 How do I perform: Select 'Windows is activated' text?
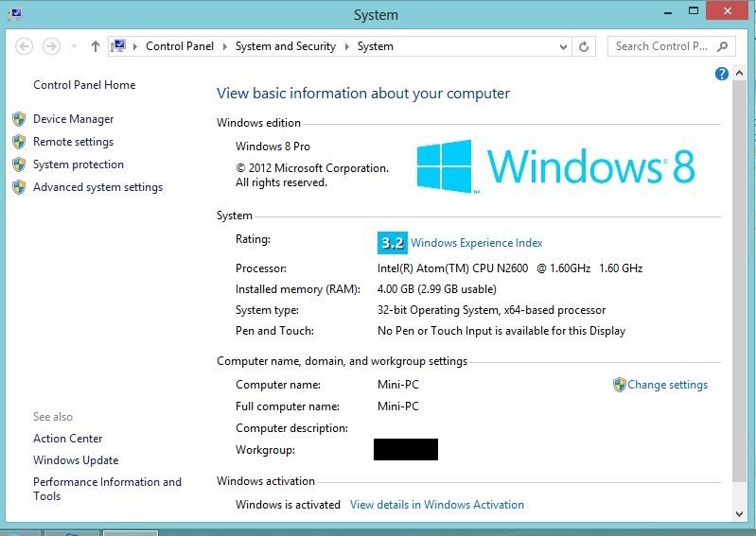(x=288, y=504)
